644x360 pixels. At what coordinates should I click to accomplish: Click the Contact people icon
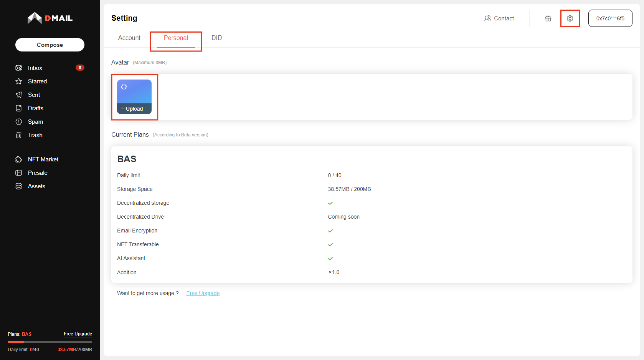tap(487, 18)
